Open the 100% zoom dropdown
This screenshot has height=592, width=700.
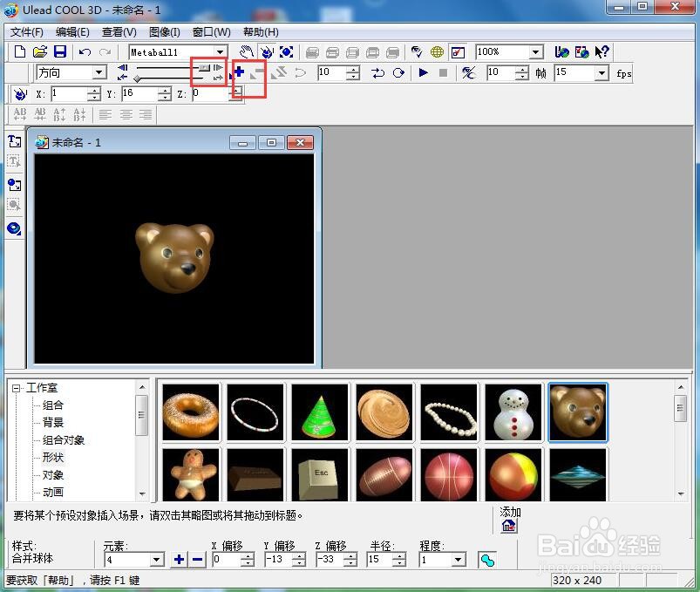[536, 52]
